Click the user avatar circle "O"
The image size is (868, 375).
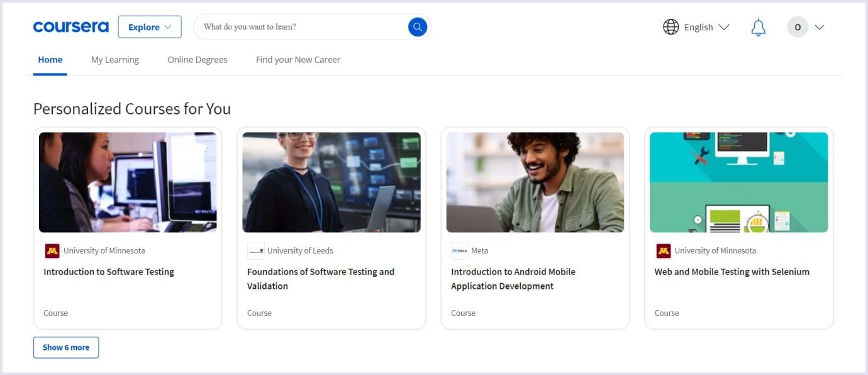[798, 27]
